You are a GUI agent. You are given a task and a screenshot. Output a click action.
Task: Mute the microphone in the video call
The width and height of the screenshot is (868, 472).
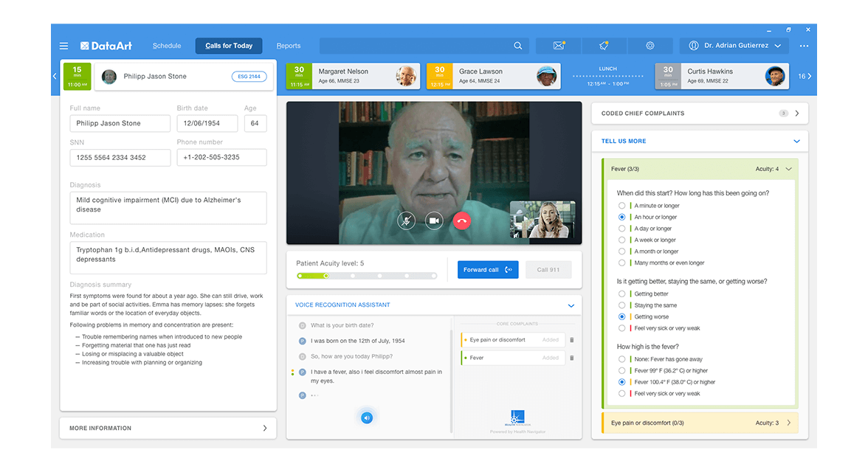[x=407, y=220]
